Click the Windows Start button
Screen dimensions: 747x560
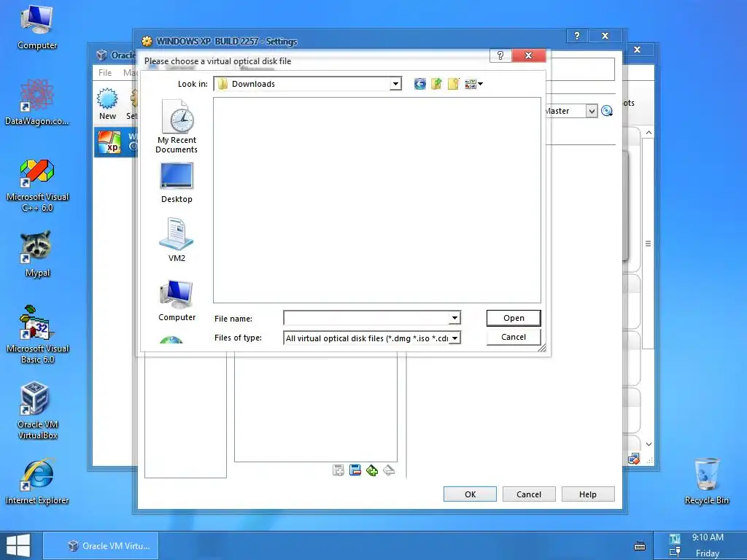pos(18,545)
